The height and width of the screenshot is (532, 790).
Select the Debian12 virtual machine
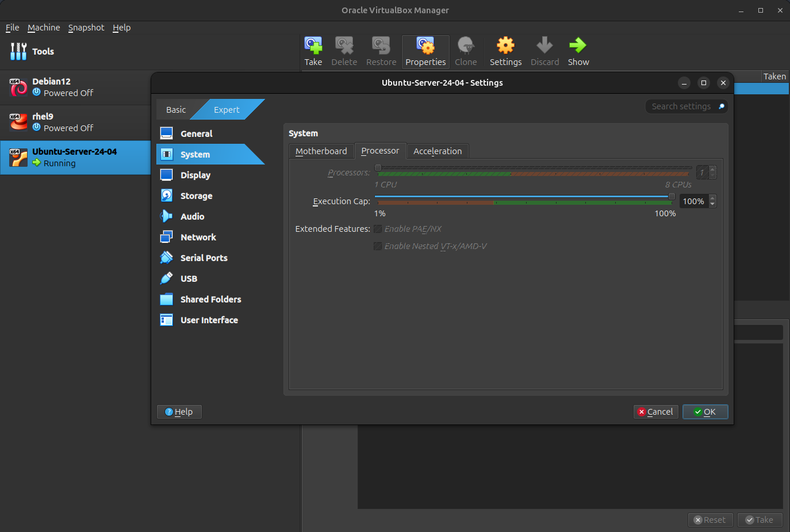(75, 87)
